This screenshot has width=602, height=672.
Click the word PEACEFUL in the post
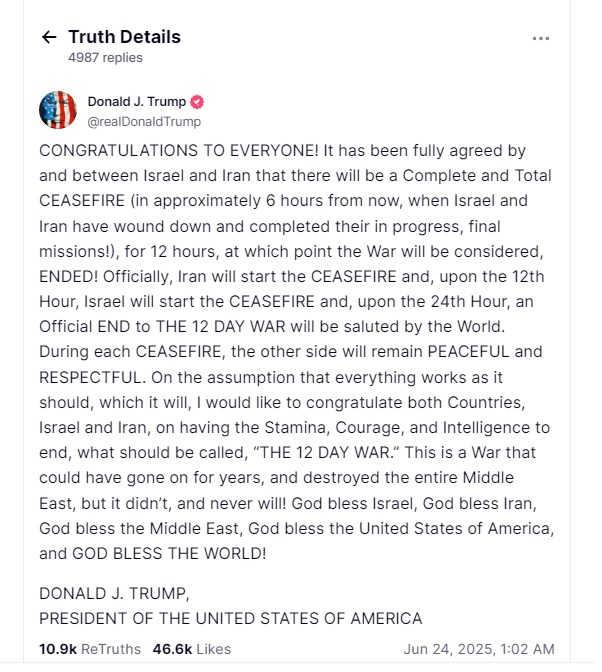click(x=468, y=351)
